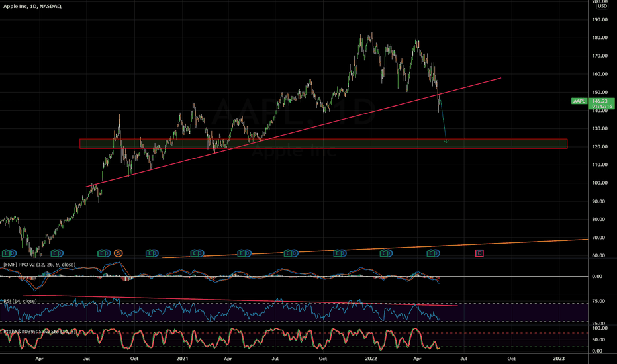This screenshot has width=617, height=364.
Task: Click the orange stock split 'S' marker
Action: click(x=118, y=253)
